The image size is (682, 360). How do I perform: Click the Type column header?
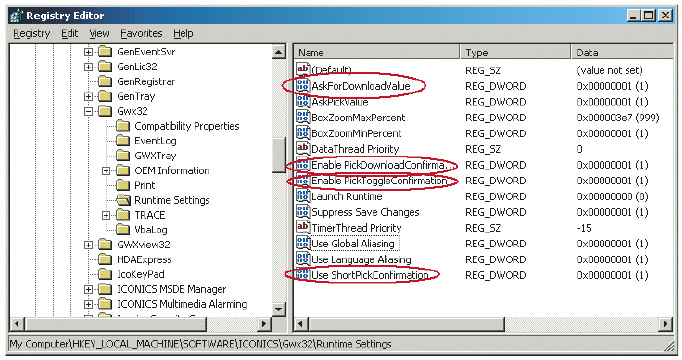click(515, 53)
